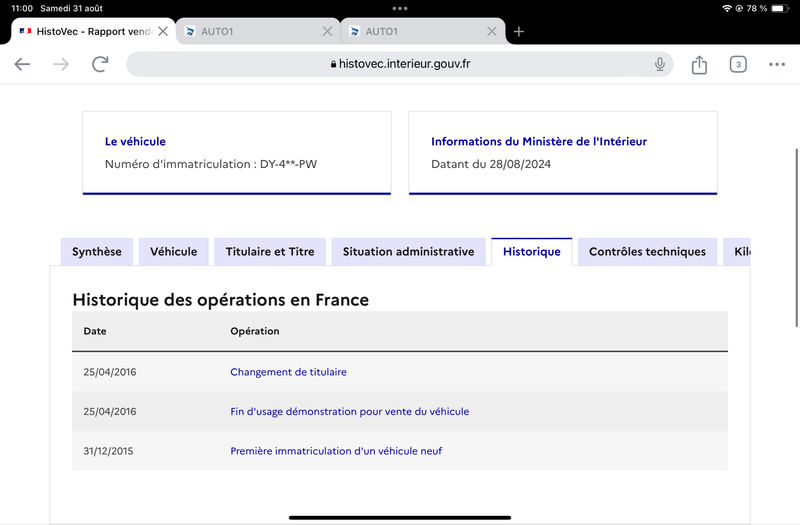The width and height of the screenshot is (800, 525).
Task: Open the tab overview showing 3 tabs
Action: [x=738, y=64]
